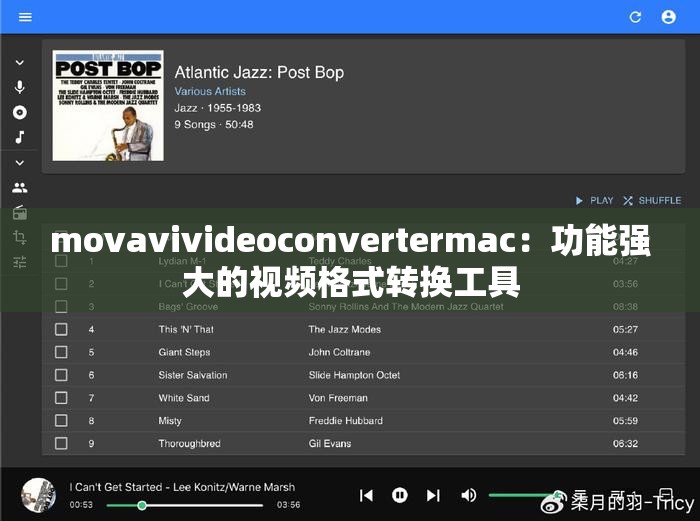Select checkbox for Giant Steps
Viewport: 700px width, 521px height.
coord(61,352)
